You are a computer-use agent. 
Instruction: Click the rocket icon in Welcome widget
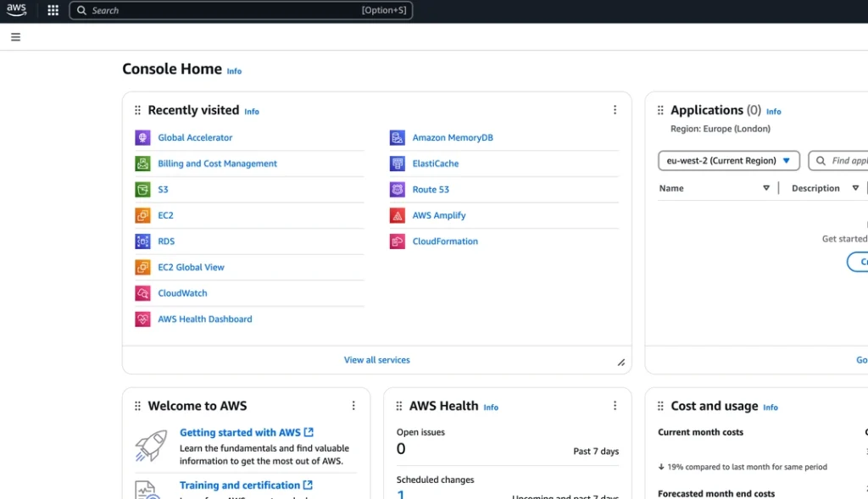point(151,446)
